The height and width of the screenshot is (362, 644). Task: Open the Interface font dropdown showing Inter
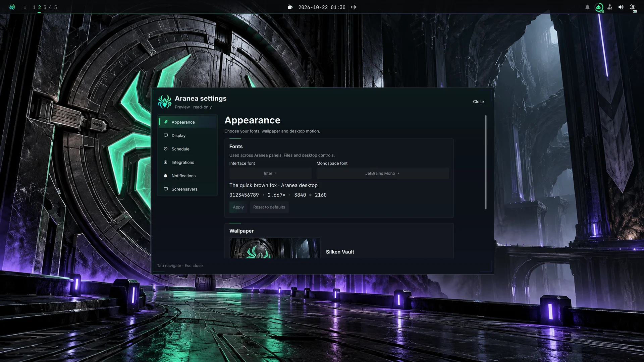[270, 173]
